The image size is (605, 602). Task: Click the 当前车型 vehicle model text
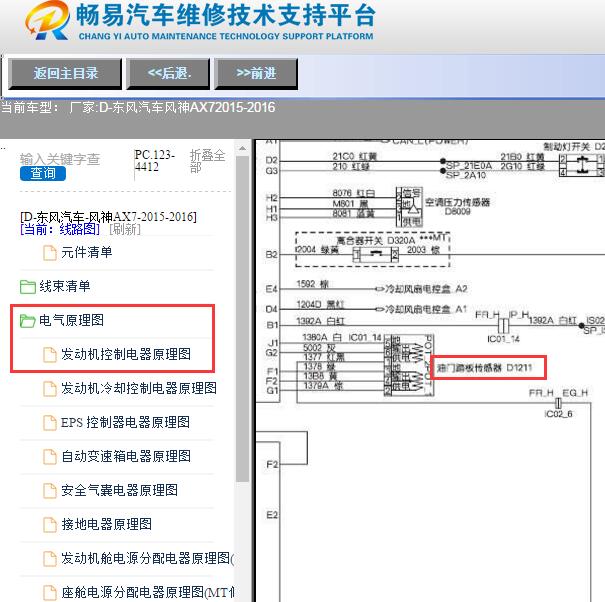click(138, 107)
